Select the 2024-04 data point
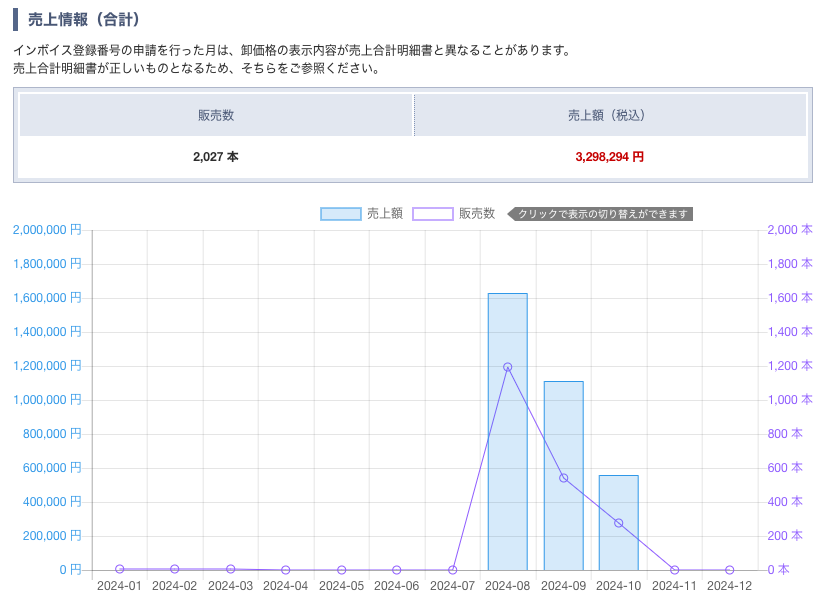819x596 pixels. point(286,570)
